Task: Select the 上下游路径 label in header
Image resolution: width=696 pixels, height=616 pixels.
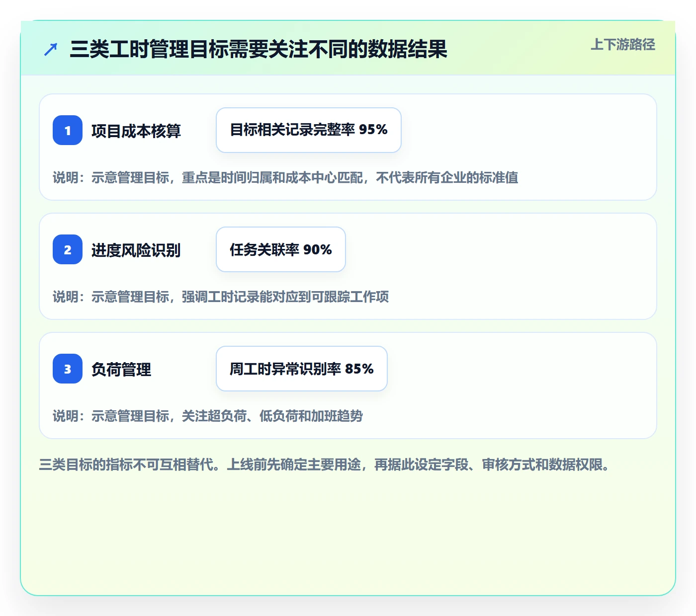Action: 623,45
